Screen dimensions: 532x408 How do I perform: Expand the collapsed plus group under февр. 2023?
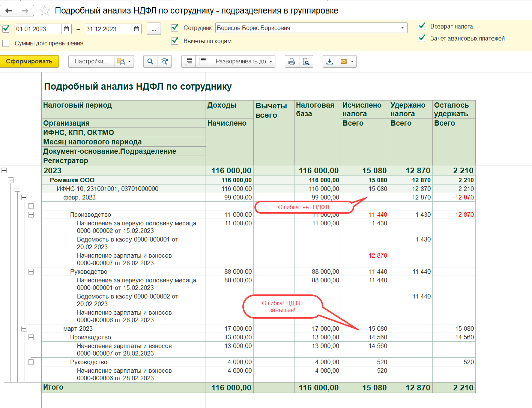coord(31,206)
